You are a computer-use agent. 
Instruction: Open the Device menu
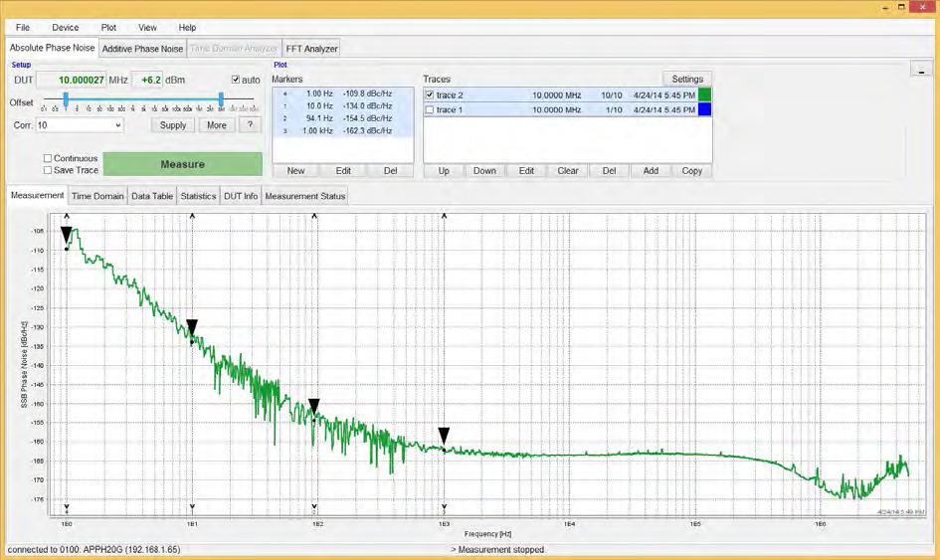click(65, 28)
